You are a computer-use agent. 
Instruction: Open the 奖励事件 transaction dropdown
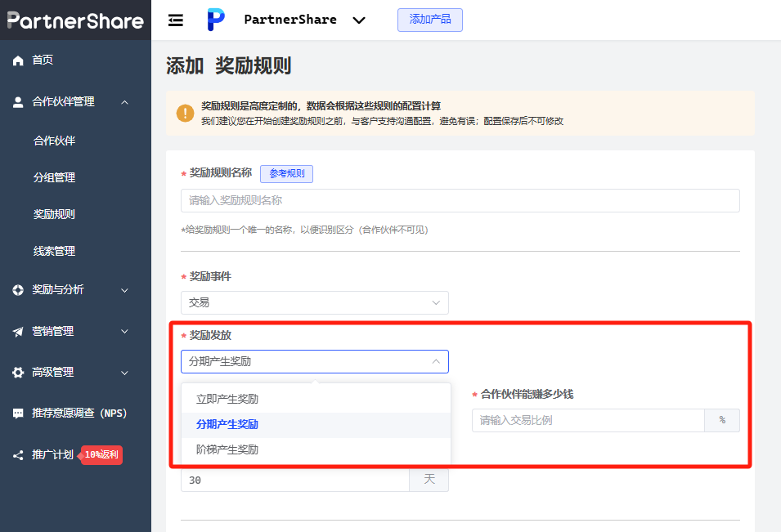tap(315, 302)
